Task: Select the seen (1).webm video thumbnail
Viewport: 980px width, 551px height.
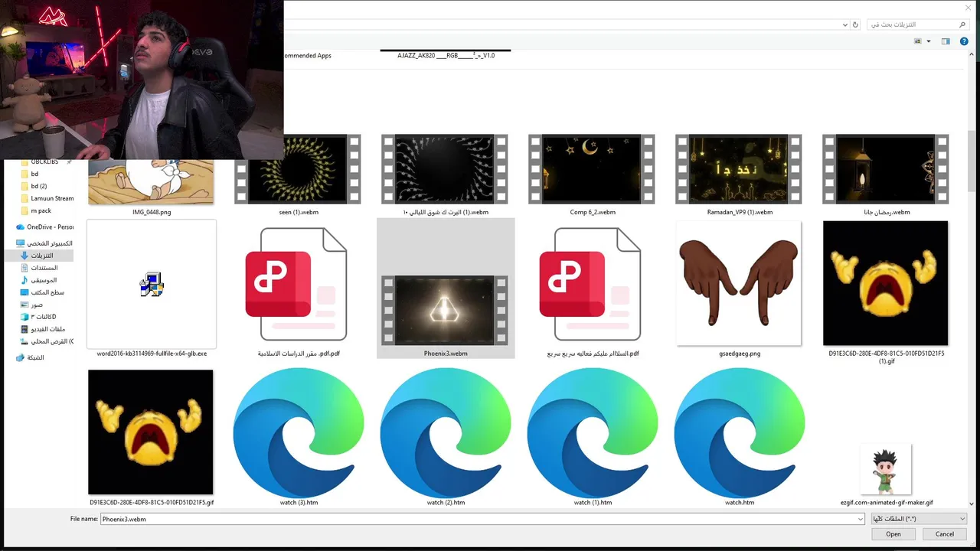Action: [298, 169]
